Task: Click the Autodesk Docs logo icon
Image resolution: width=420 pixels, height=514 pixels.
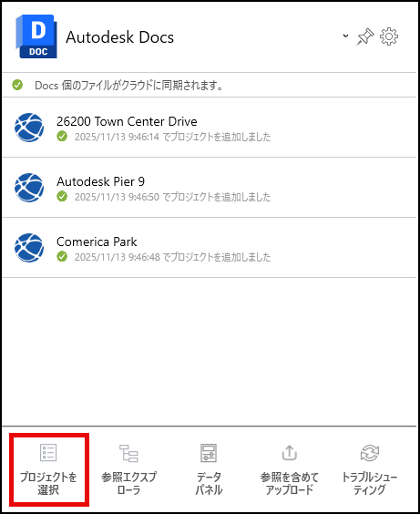Action: (36, 36)
